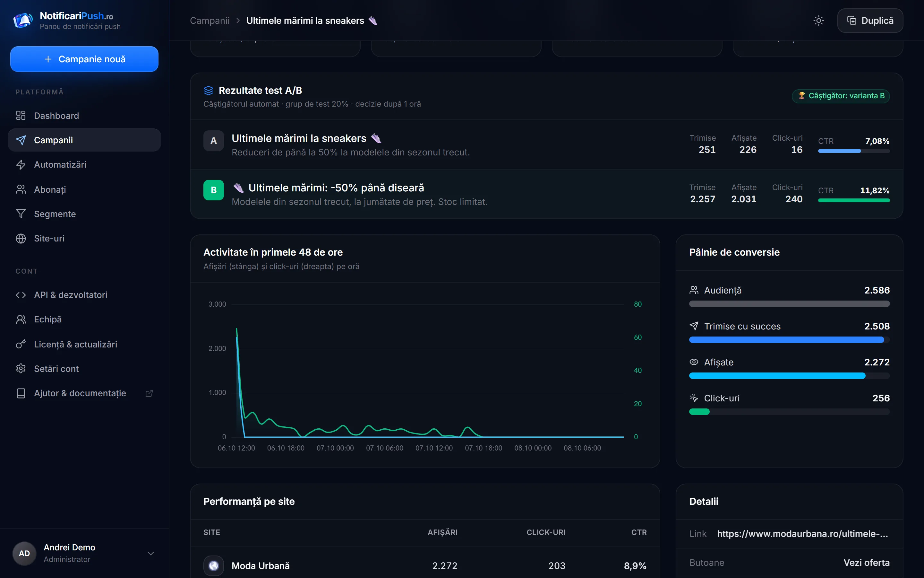Select the green variant B letter badge
Viewport: 924px width, 578px height.
coord(213,190)
